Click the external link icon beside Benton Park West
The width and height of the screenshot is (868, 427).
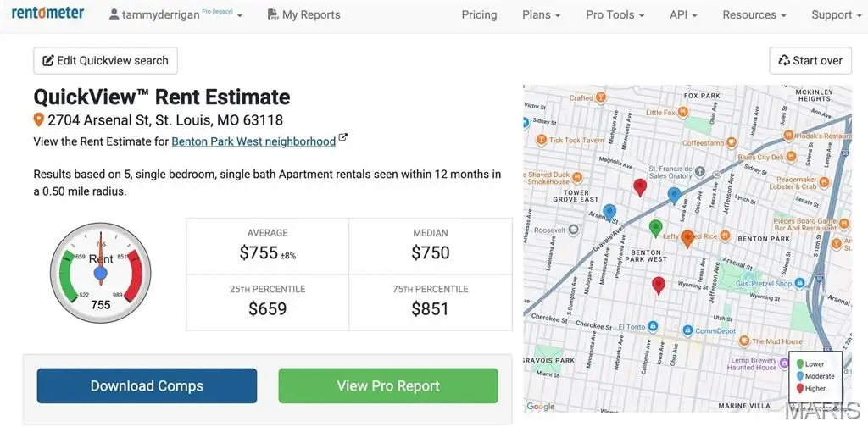pos(343,138)
